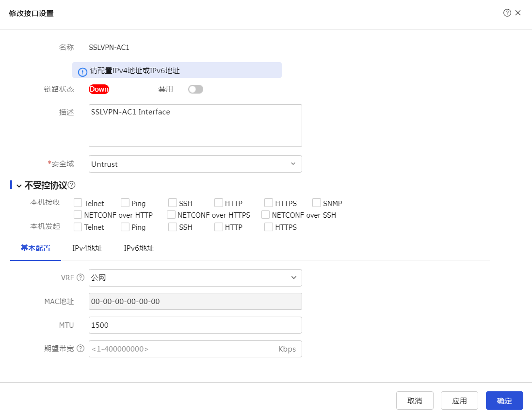Check HTTPS under 本机接收
Viewport: 532px width, 417px height.
pos(269,203)
